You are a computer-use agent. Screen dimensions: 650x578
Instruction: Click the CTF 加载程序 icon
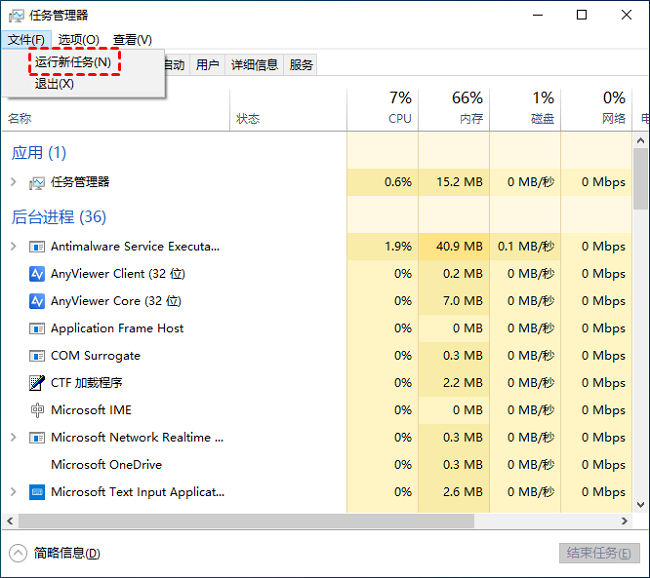point(37,383)
